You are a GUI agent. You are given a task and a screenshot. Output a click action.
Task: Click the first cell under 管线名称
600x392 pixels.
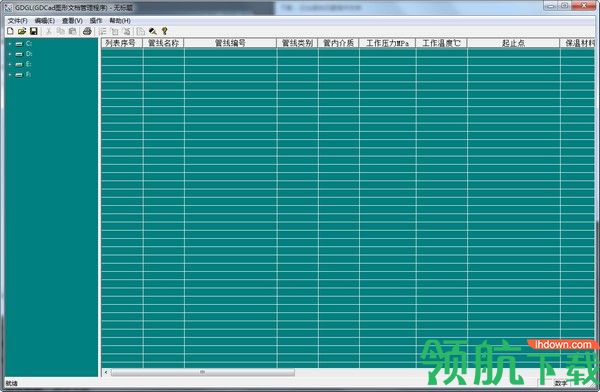pyautogui.click(x=164, y=52)
